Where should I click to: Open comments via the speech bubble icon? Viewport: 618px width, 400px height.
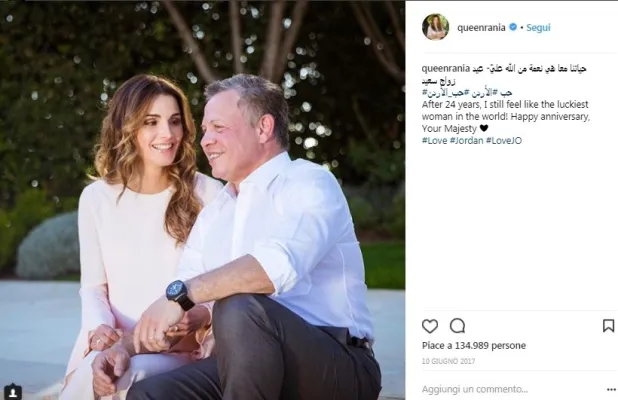pos(457,326)
